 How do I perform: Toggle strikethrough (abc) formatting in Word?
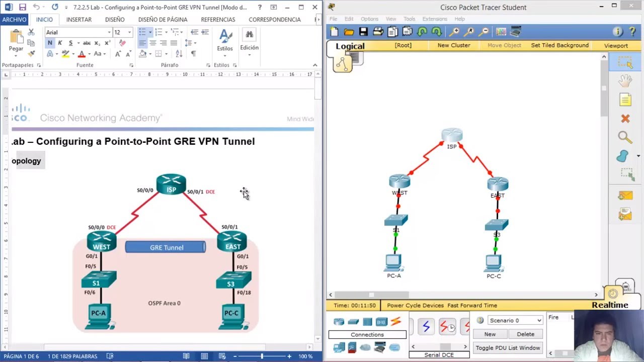click(x=87, y=43)
